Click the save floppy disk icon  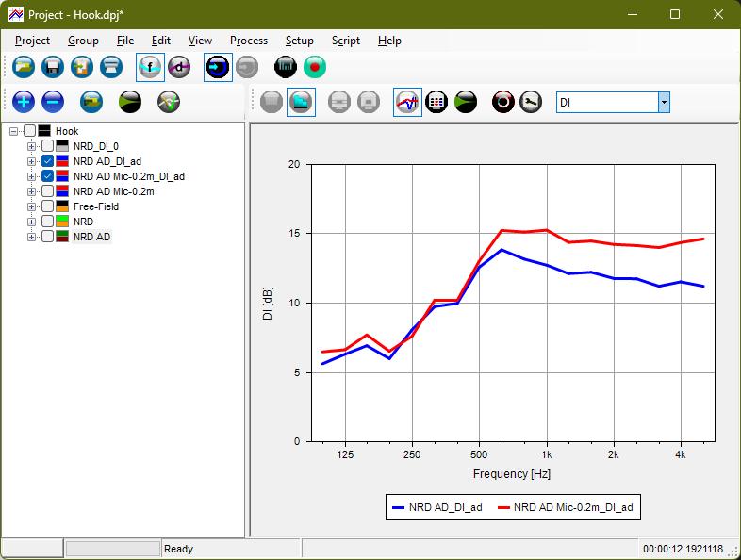pyautogui.click(x=53, y=67)
